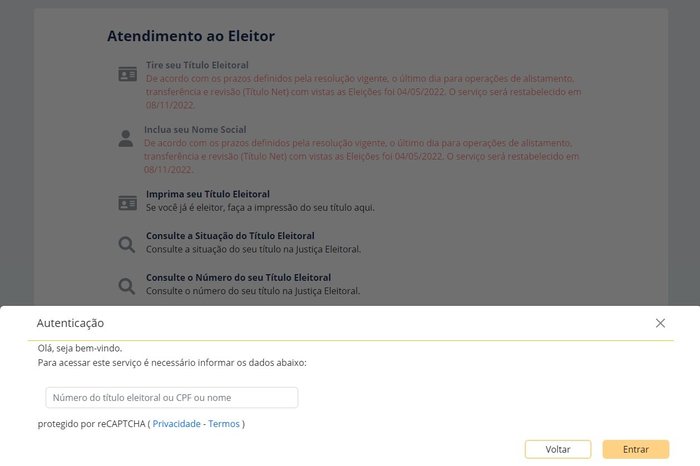Screen dimensions: 700x466
Task: Focus the título eleitoral ou CPF input field
Action: 172,397
